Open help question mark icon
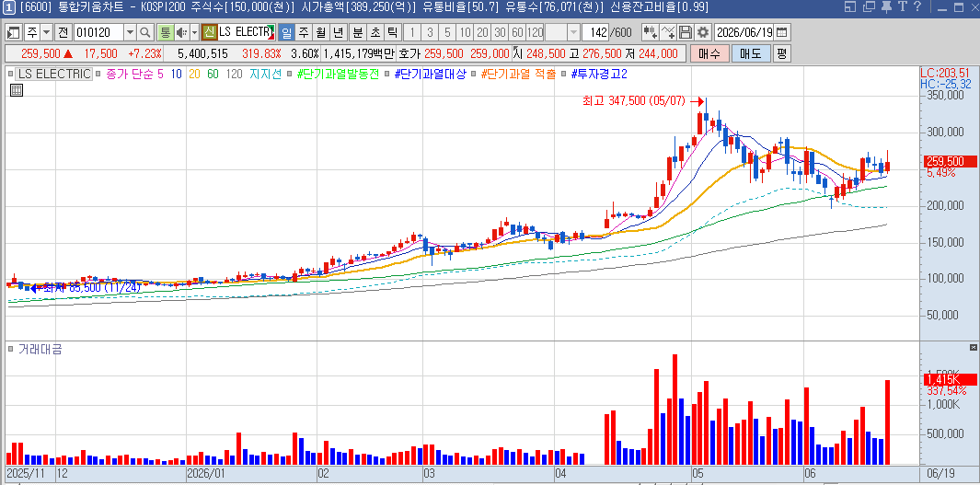 click(x=917, y=6)
